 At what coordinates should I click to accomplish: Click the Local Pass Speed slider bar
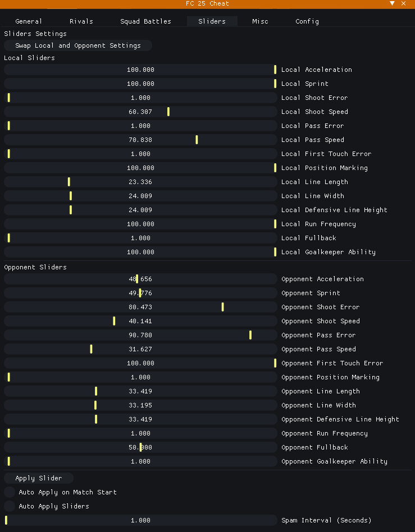(140, 140)
